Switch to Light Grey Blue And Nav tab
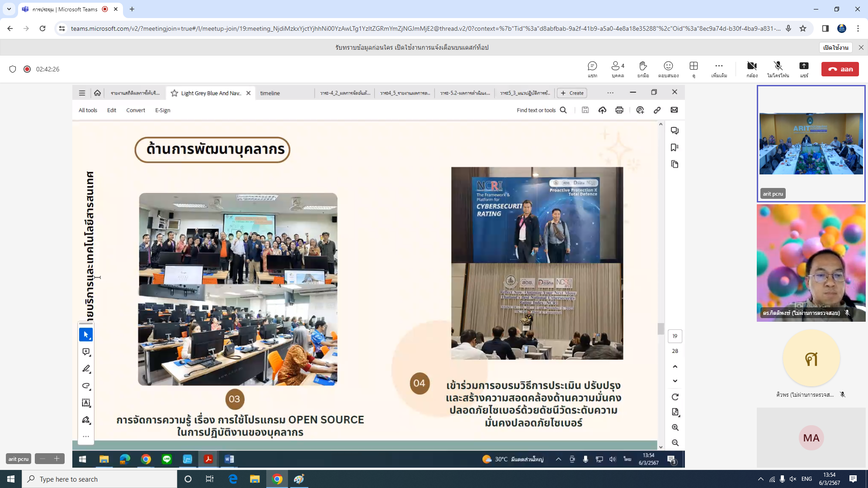The width and height of the screenshot is (868, 488). click(x=210, y=93)
